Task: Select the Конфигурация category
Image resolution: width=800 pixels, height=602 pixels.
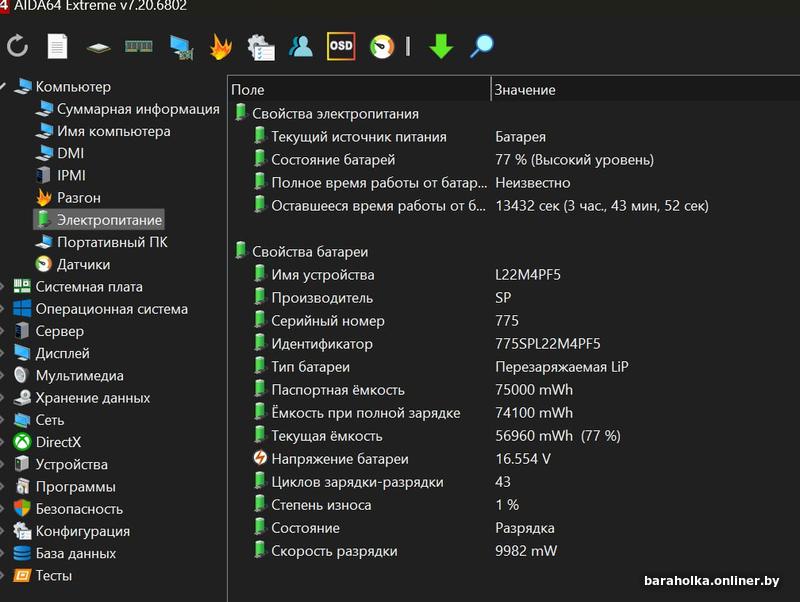Action: pos(72,531)
